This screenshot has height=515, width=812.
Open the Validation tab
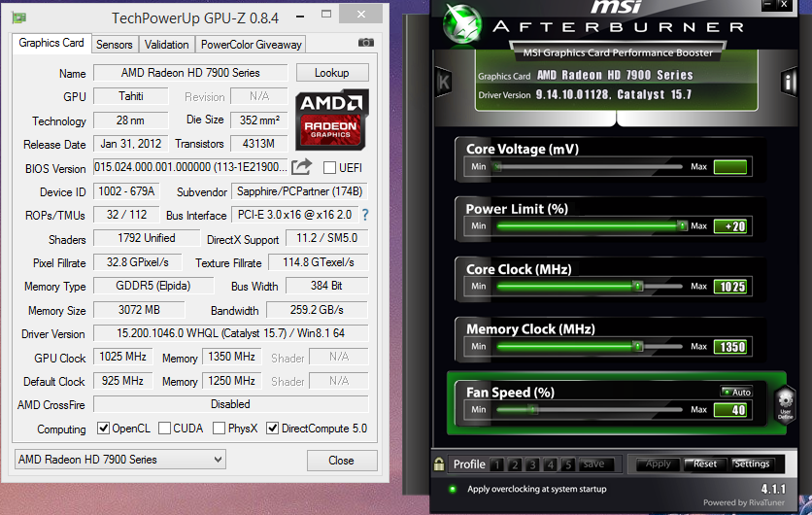[166, 45]
